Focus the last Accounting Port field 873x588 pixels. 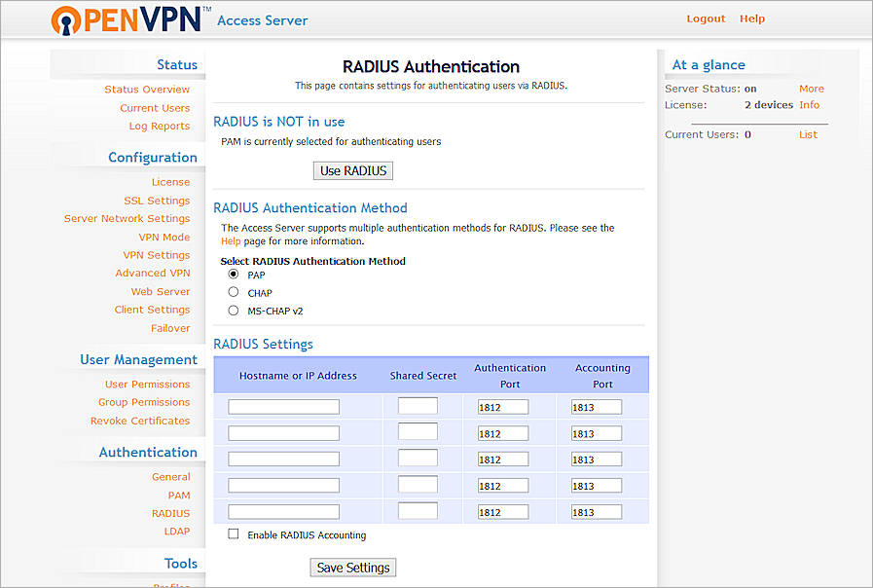[x=596, y=512]
